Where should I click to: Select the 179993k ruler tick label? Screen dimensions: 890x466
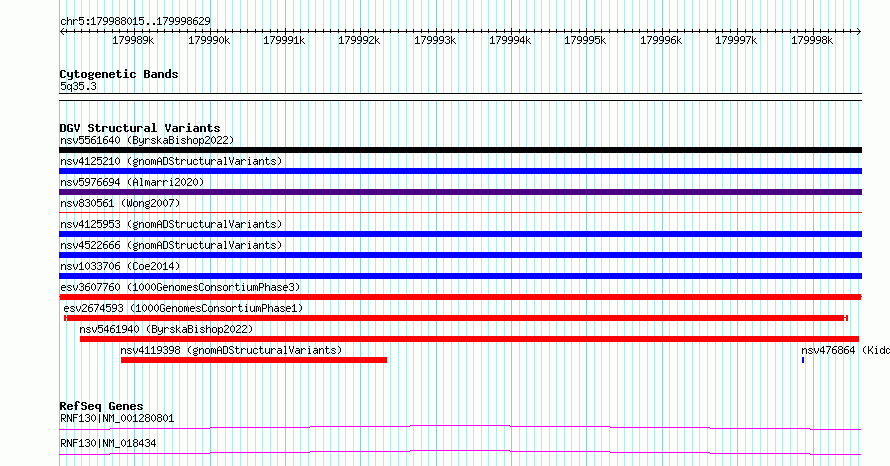pyautogui.click(x=435, y=40)
